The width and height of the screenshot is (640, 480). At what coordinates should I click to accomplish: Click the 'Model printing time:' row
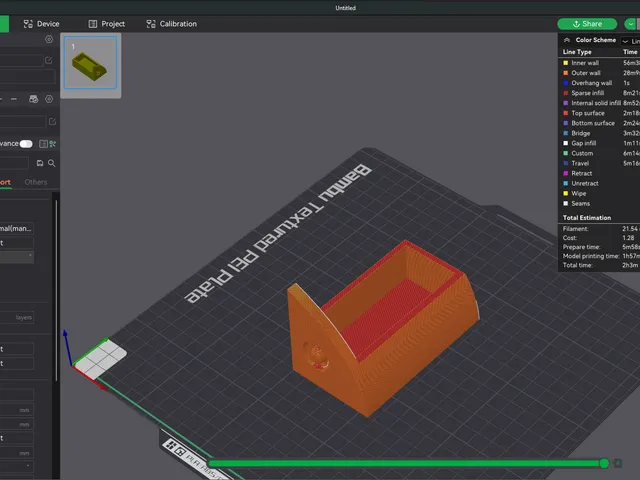pos(601,256)
